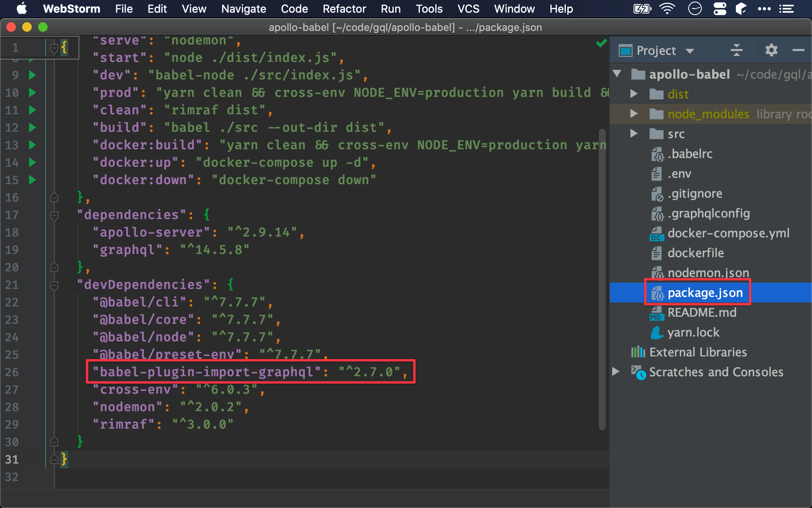This screenshot has height=508, width=812.
Task: Open the Code menu
Action: 295,9
